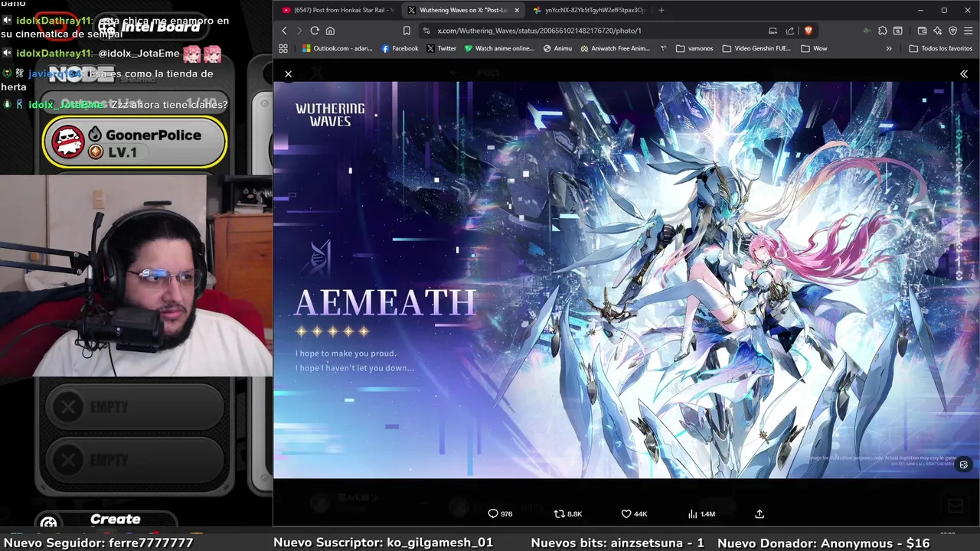This screenshot has height=551, width=980.
Task: Go forward with the browser forward arrow
Action: [299, 31]
